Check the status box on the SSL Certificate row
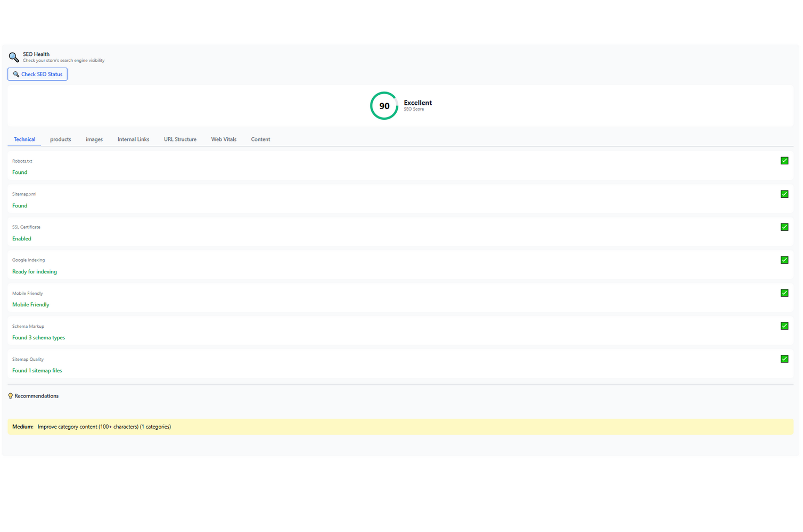The image size is (803, 532). (x=784, y=227)
